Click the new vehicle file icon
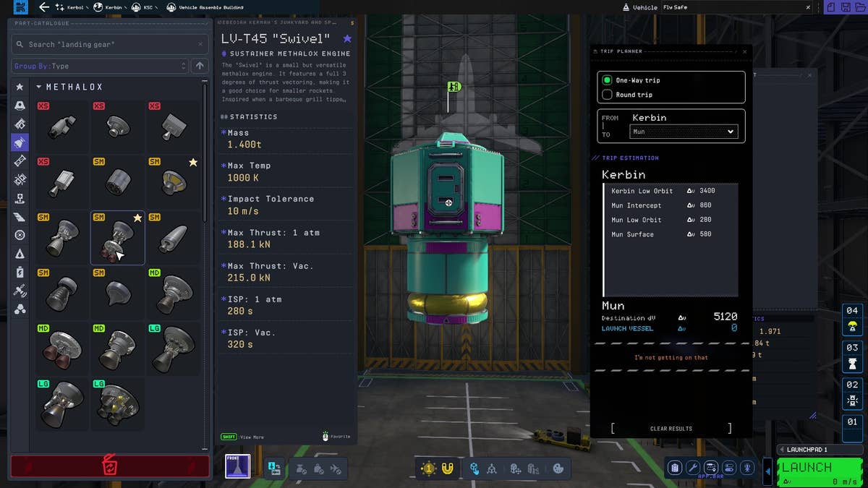868x488 pixels. pos(830,7)
